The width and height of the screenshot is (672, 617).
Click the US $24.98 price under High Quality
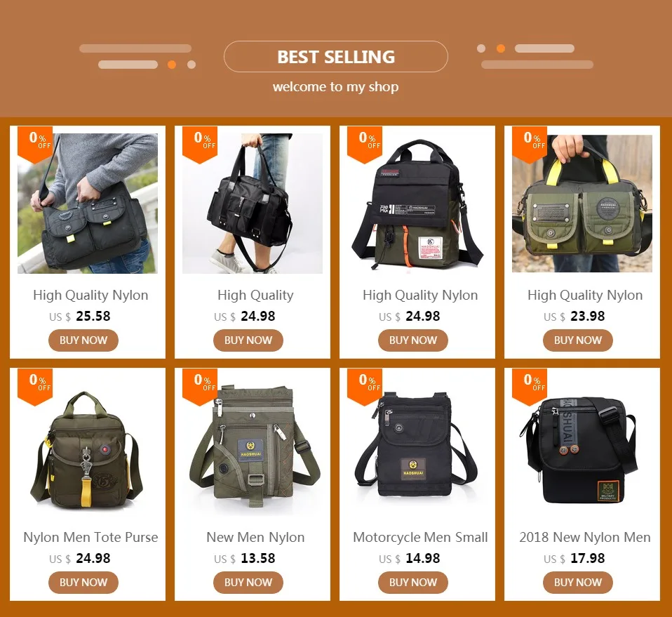244,317
